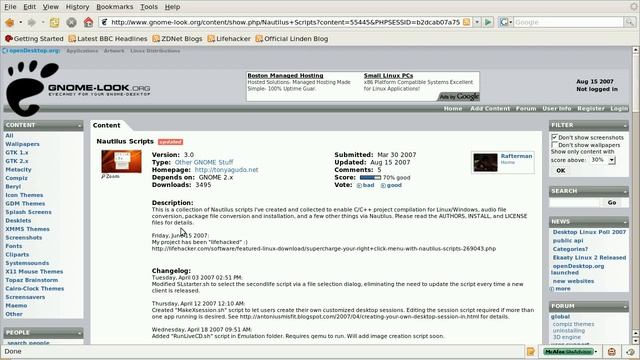Click the Zoom magnifier under screenshot

(x=110, y=176)
